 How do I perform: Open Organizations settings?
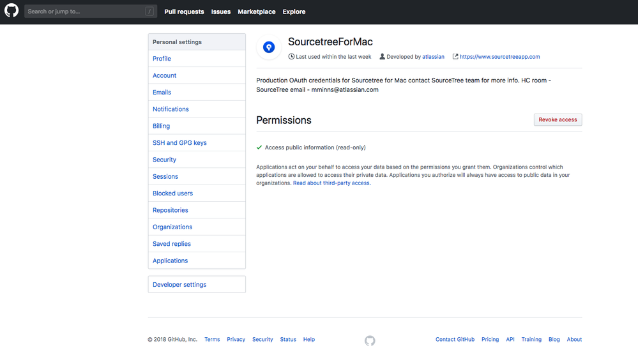[x=197, y=227]
